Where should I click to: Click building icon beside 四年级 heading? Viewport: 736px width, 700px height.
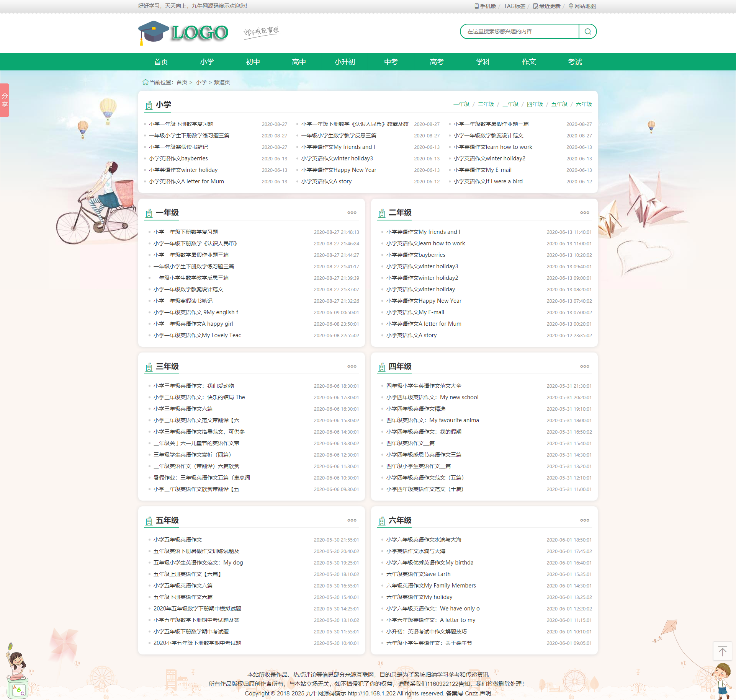point(382,367)
